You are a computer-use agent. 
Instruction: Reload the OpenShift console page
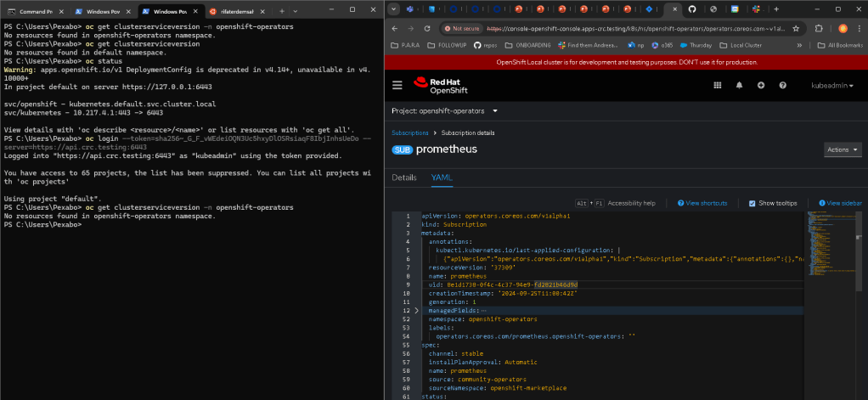pos(427,28)
